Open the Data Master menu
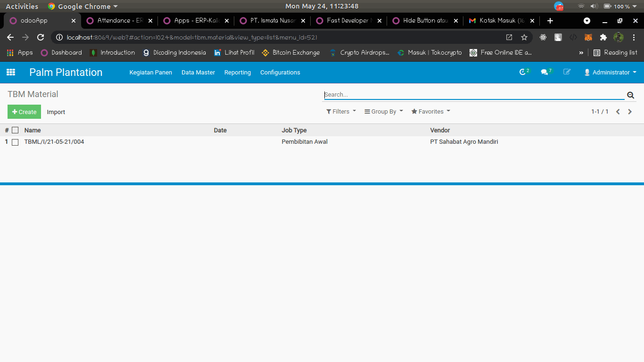Screen dimensions: 644x362 (x=198, y=72)
